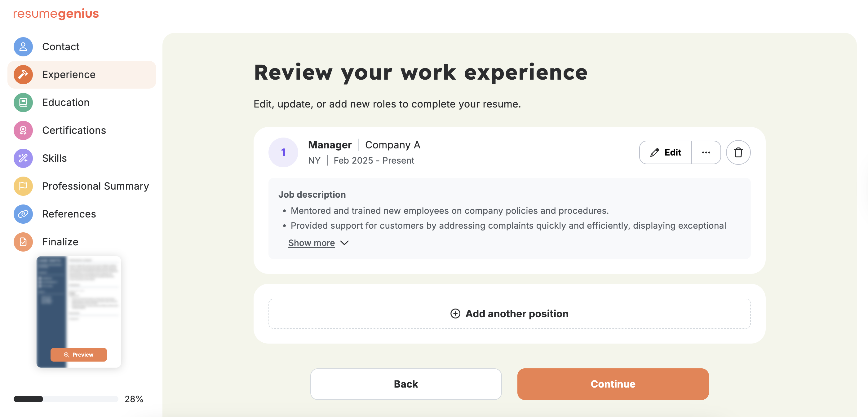
Task: Click the plus icon beside Add another position
Action: [x=455, y=314]
